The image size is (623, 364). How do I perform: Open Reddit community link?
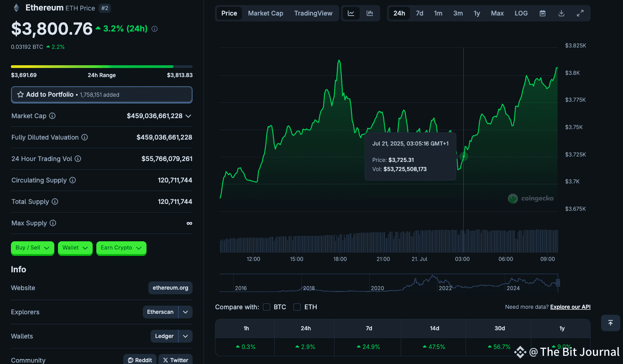[x=140, y=360]
